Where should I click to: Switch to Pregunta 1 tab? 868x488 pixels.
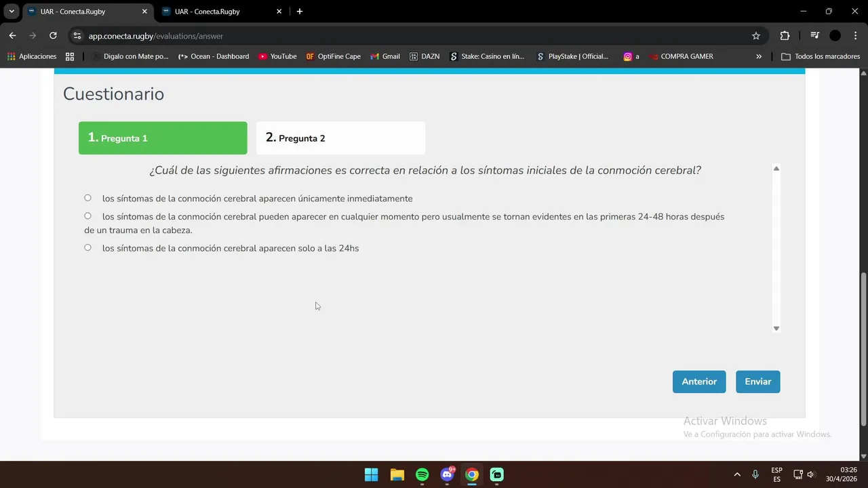coord(163,138)
